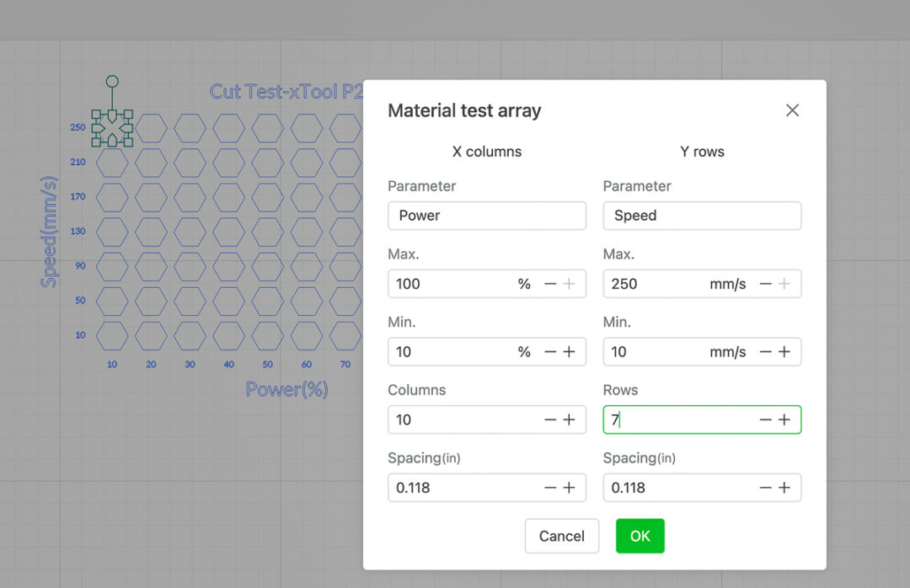
Task: Focus the Power Max. value field
Action: (451, 284)
